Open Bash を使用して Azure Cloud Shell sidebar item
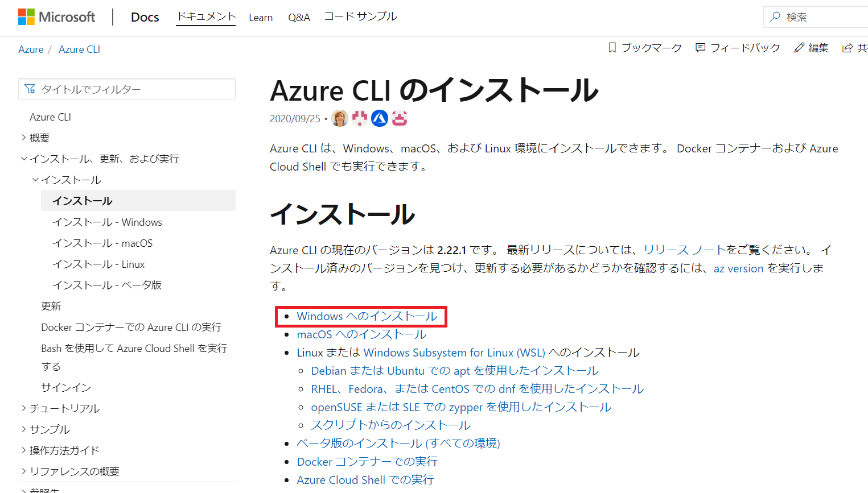 [134, 357]
